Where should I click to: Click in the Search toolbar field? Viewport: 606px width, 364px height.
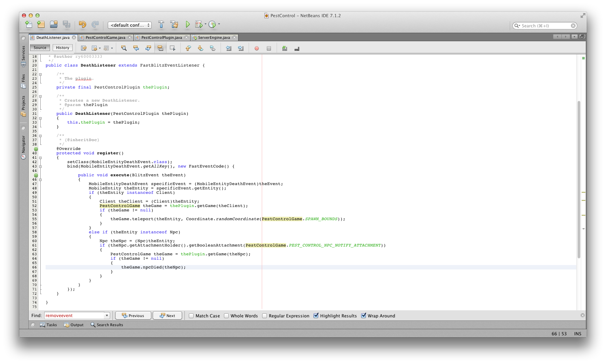point(545,26)
